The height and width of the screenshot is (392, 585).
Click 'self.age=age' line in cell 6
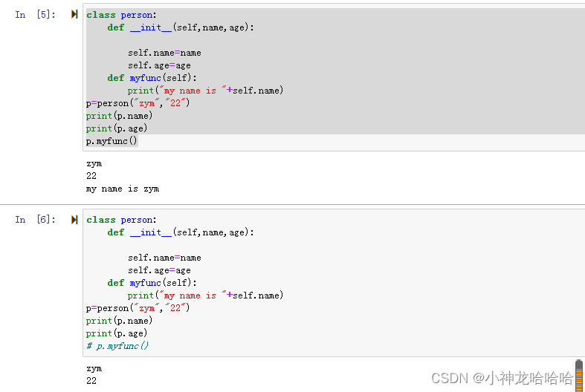click(159, 270)
